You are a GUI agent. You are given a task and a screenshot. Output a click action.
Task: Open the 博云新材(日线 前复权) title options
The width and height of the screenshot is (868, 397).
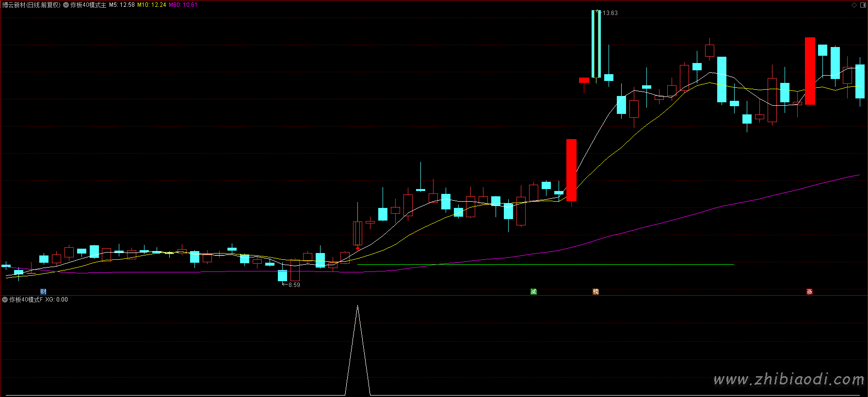click(31, 5)
